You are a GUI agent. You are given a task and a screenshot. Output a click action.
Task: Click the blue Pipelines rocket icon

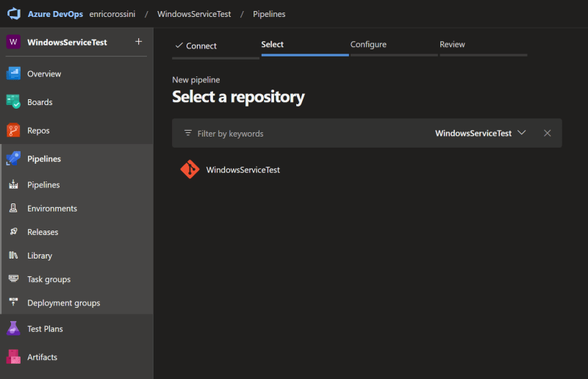click(13, 158)
